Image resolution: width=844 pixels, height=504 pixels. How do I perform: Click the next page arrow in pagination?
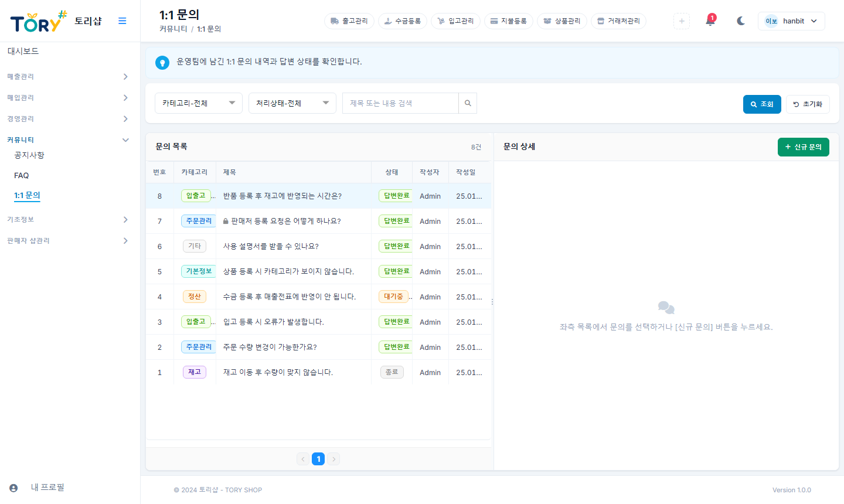(333, 459)
